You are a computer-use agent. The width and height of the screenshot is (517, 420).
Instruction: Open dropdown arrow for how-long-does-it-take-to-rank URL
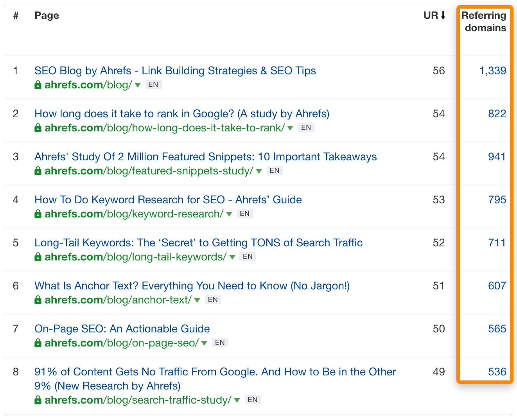point(290,128)
